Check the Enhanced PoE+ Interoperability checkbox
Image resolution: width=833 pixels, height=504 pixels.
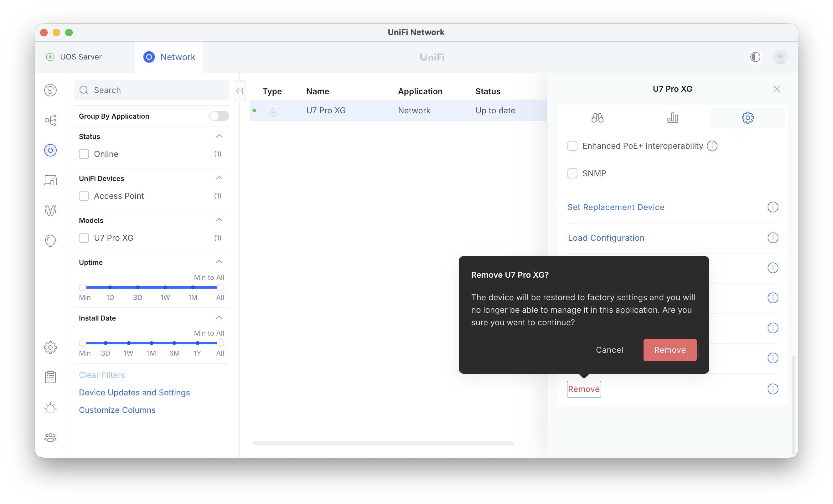(572, 146)
